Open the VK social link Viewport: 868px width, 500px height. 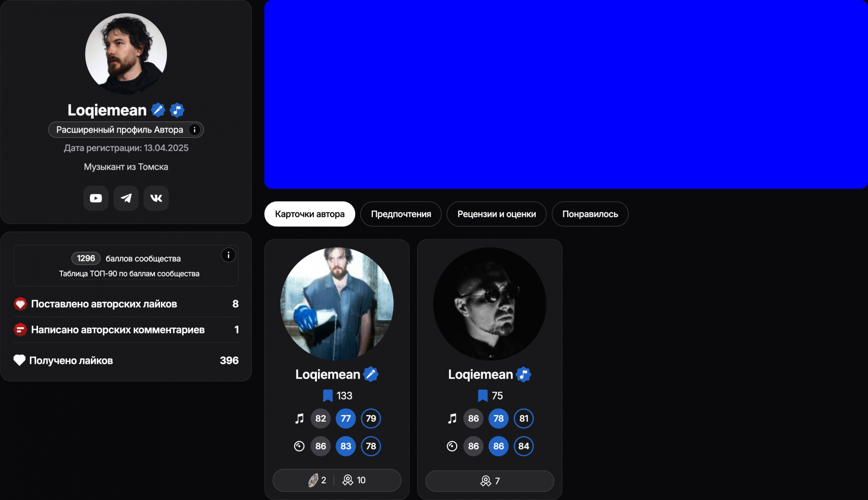coord(156,198)
